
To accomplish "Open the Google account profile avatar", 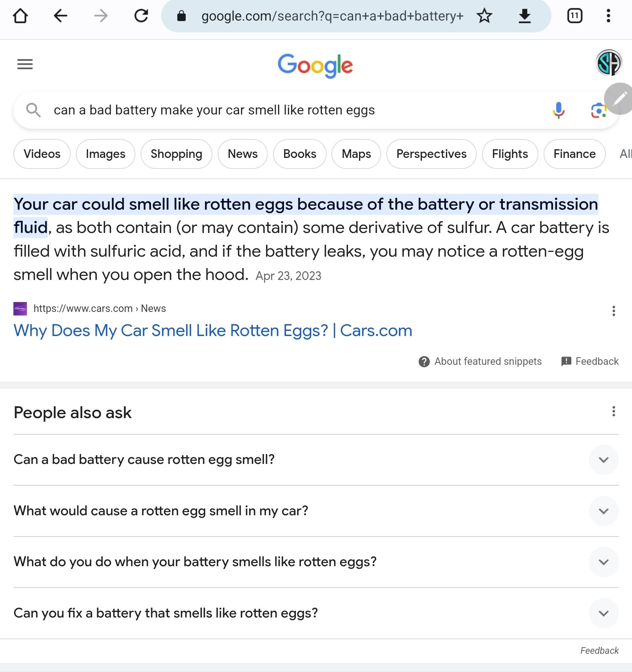I will 609,63.
